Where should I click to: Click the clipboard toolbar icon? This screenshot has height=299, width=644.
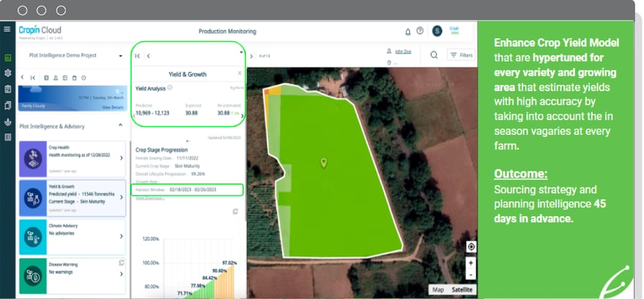coord(75,78)
